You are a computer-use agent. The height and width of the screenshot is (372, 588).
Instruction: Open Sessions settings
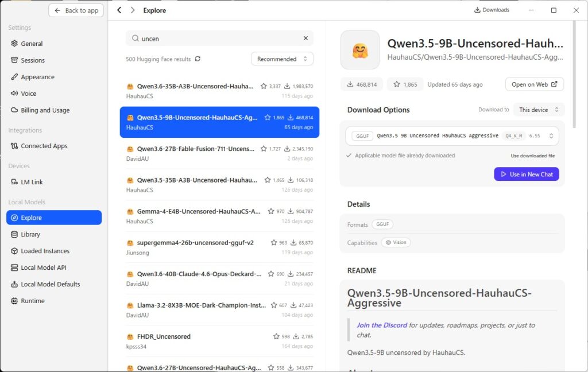click(x=54, y=60)
